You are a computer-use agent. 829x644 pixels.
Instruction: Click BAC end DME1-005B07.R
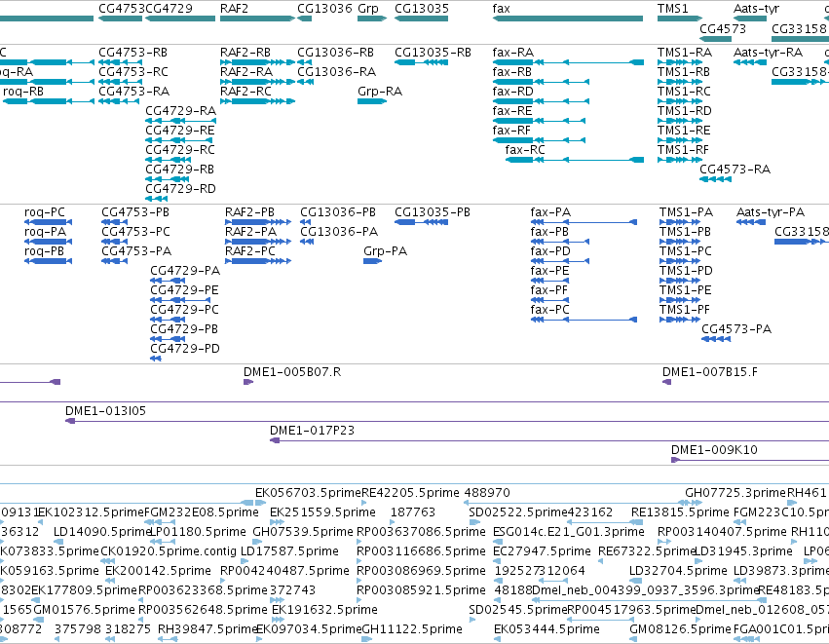point(292,372)
